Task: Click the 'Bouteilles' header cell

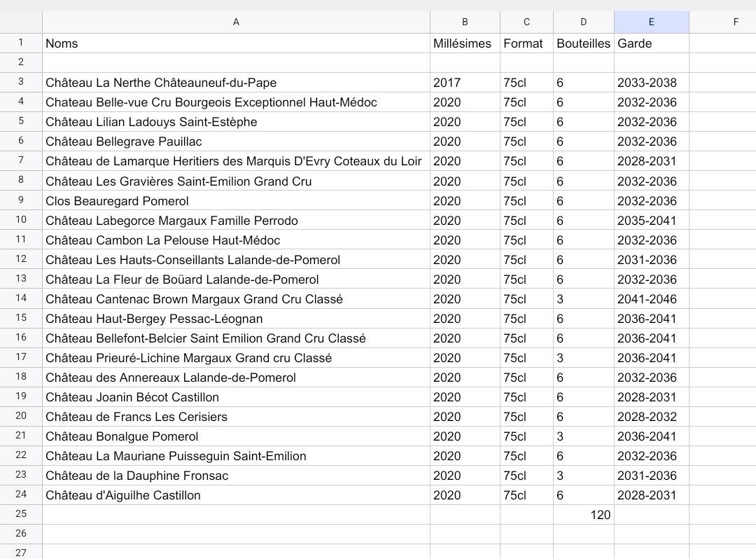Action: (x=583, y=43)
